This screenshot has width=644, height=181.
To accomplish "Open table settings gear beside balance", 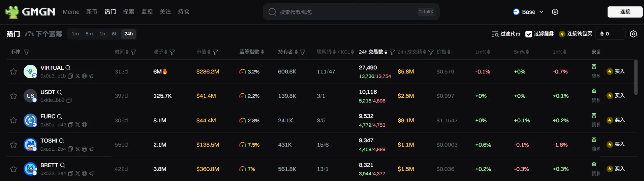I will (x=633, y=34).
